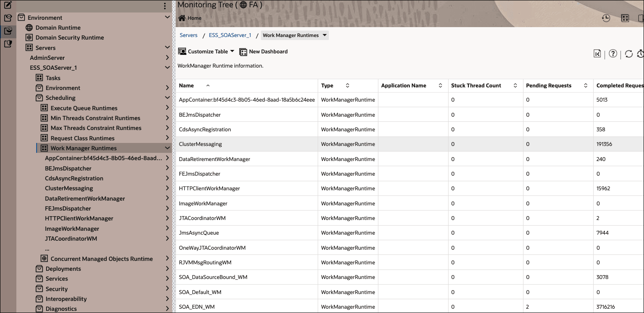
Task: Follow the ESS_SOAServer_1 breadcrumb link
Action: (230, 35)
